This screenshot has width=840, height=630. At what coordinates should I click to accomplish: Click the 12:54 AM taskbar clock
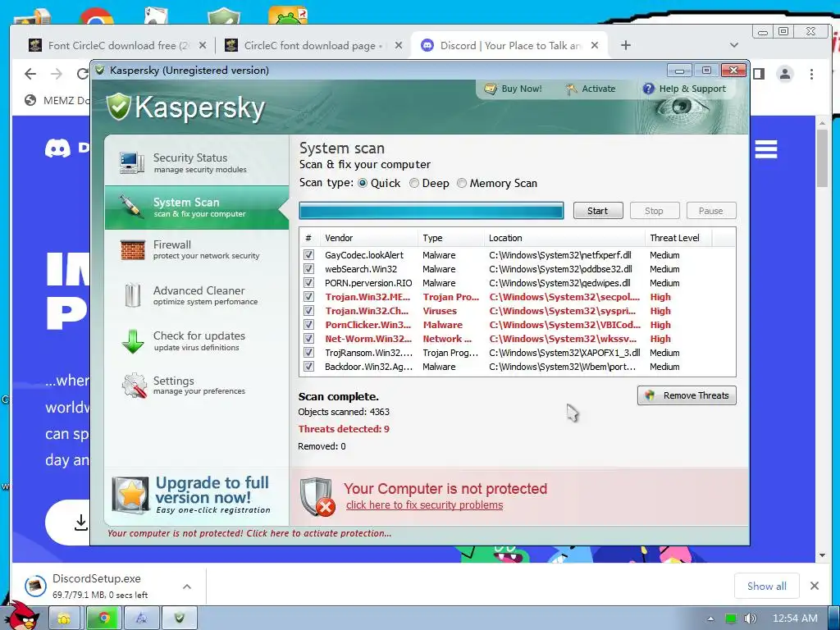pyautogui.click(x=795, y=619)
